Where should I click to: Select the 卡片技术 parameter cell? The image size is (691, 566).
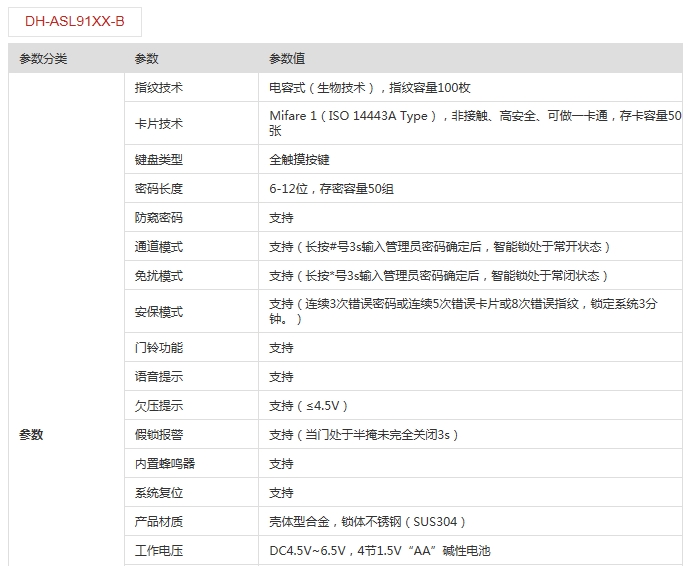point(192,123)
